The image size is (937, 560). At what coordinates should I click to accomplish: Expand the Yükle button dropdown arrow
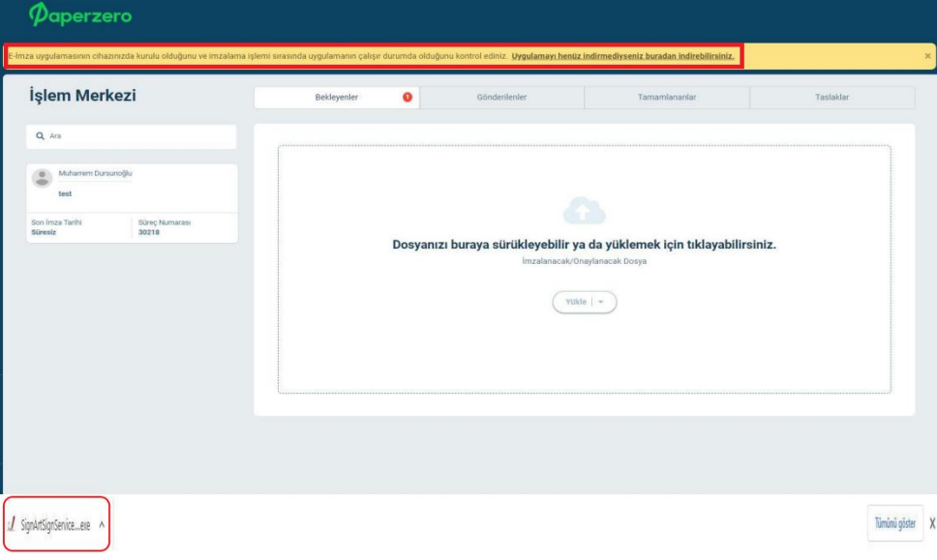click(x=601, y=302)
